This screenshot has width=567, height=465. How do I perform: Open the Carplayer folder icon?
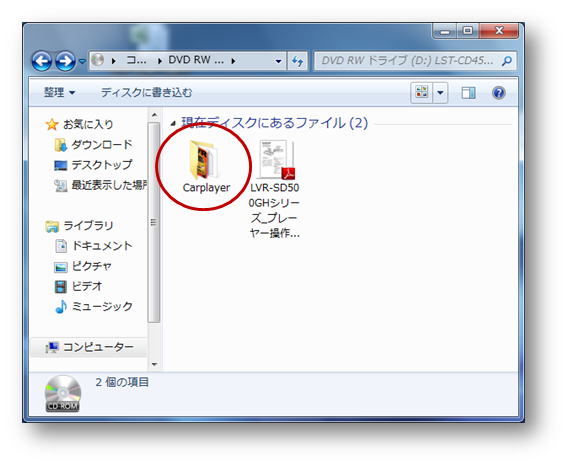205,160
